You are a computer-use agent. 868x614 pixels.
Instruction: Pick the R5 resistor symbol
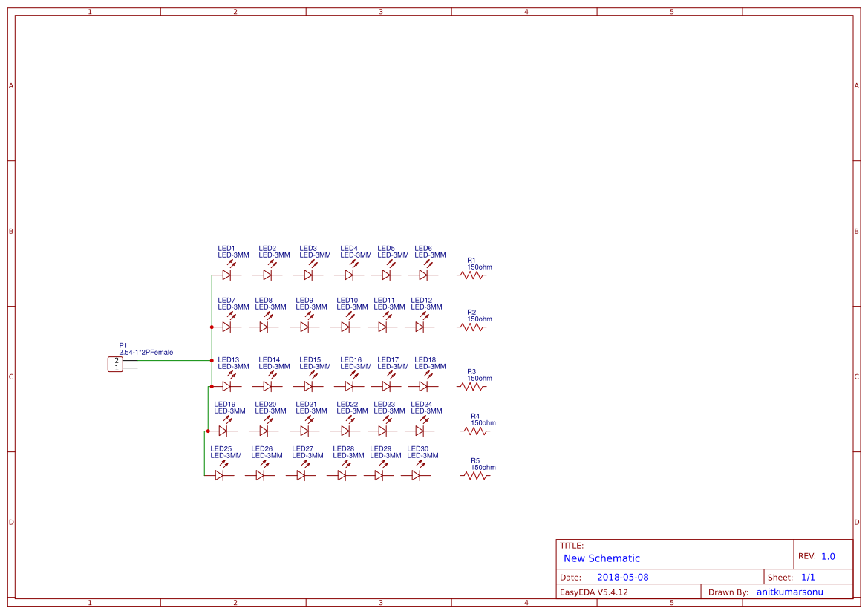(x=475, y=475)
